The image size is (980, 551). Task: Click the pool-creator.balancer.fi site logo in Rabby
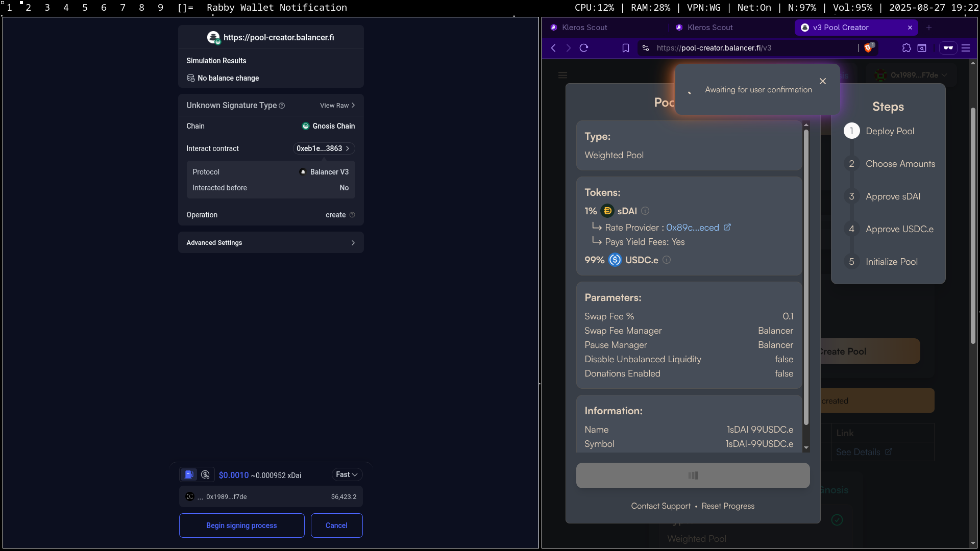click(213, 37)
